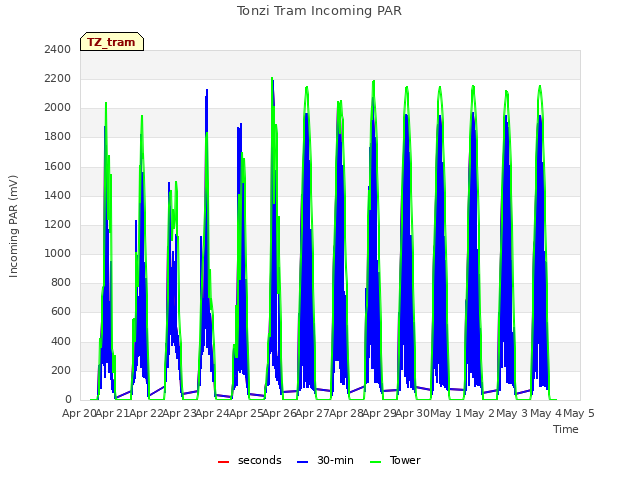
Task: Click the Apr 29 x-axis date label
Action: pos(379,413)
